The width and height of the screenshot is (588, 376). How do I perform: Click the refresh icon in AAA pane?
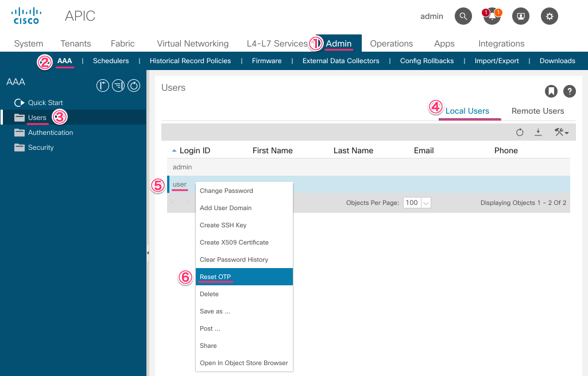pos(134,86)
